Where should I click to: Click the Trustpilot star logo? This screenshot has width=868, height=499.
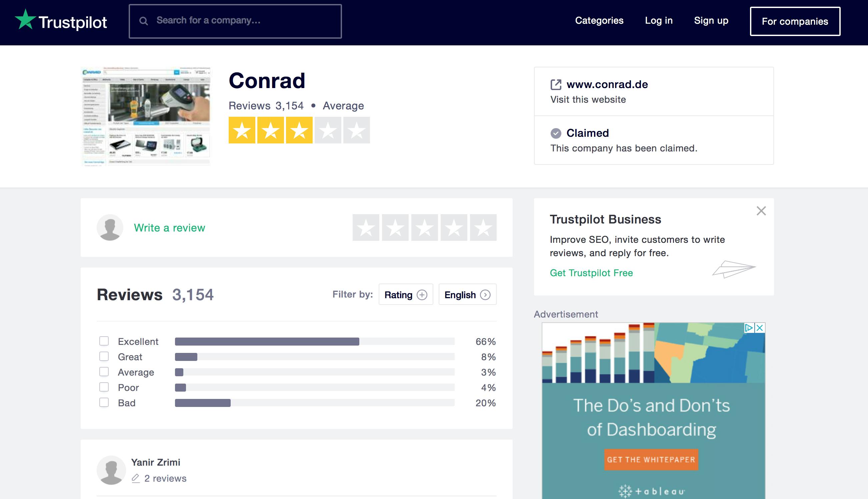point(25,20)
